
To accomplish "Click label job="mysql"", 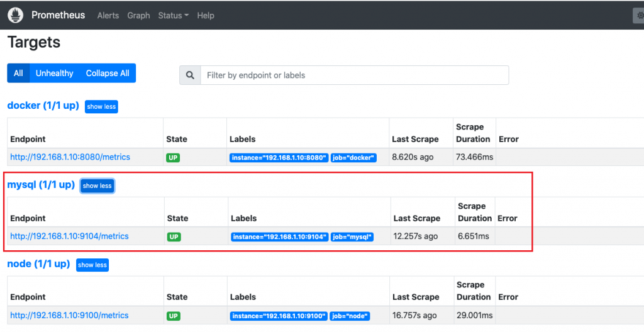I will pos(352,237).
